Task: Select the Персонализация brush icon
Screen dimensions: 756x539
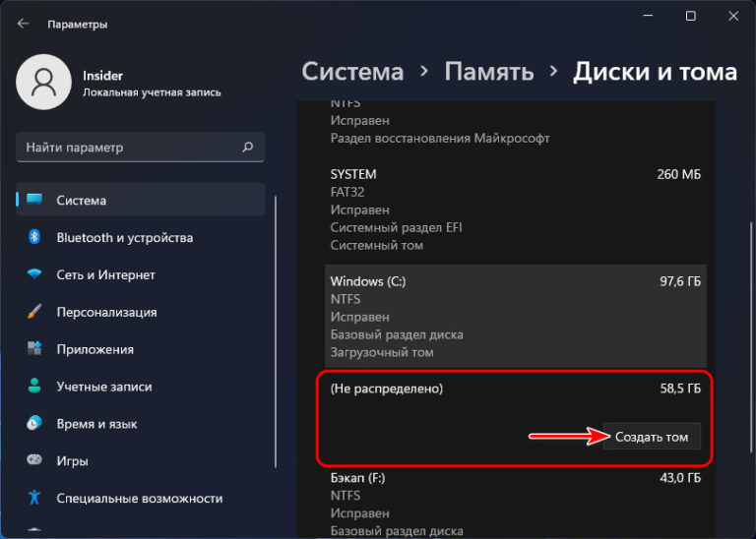Action: pyautogui.click(x=34, y=312)
